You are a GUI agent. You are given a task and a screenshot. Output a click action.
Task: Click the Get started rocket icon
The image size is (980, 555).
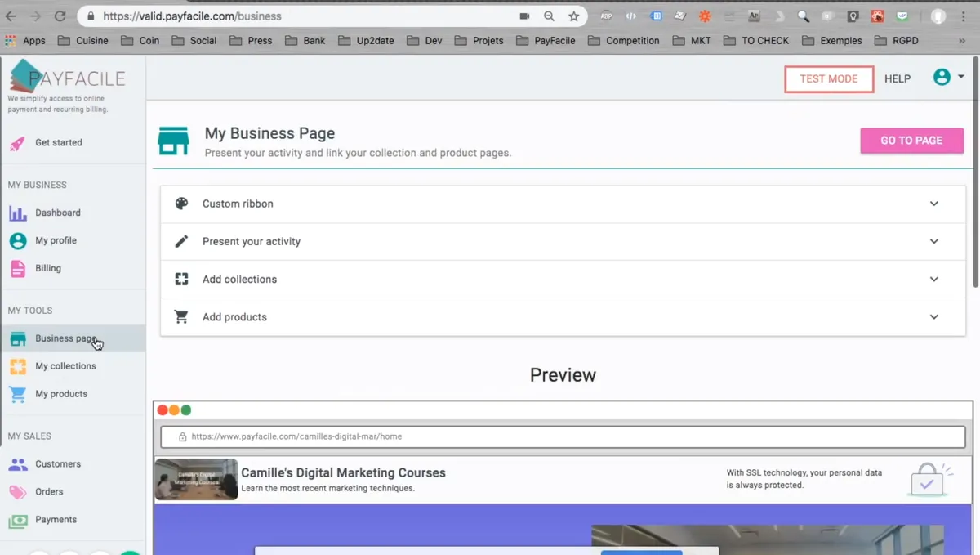pyautogui.click(x=17, y=143)
